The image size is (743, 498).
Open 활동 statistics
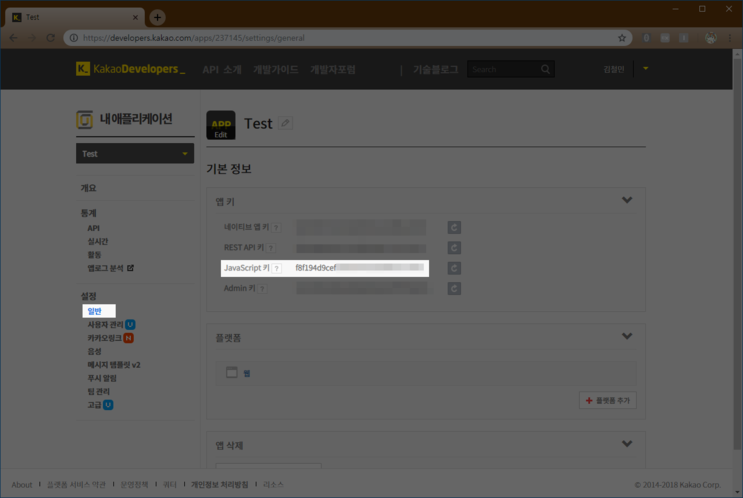coord(94,255)
